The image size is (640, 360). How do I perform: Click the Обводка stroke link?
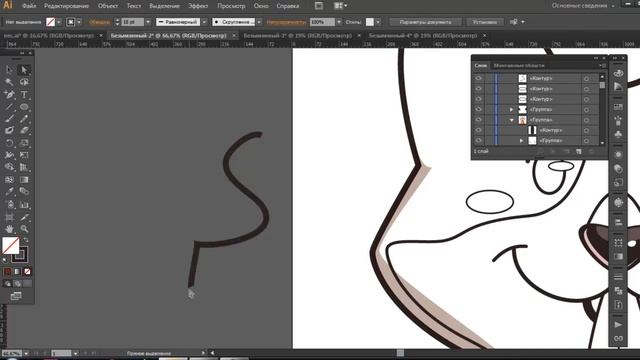[x=99, y=22]
